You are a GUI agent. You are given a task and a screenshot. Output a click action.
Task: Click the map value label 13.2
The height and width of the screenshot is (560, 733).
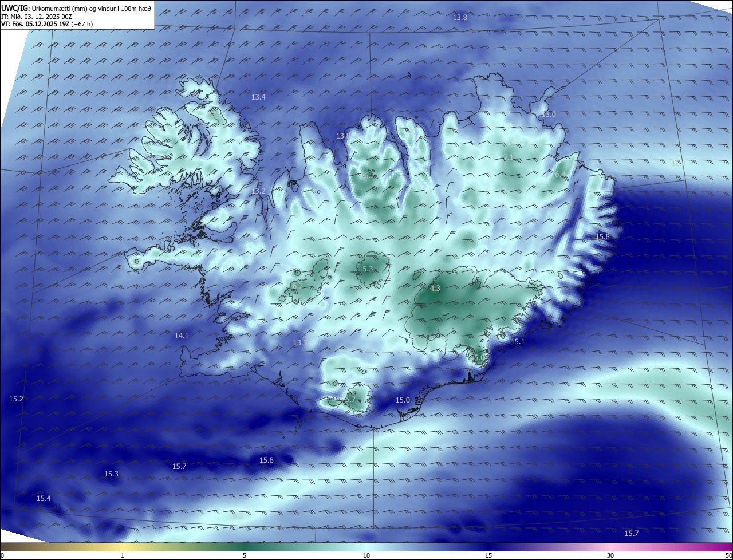[x=258, y=191]
